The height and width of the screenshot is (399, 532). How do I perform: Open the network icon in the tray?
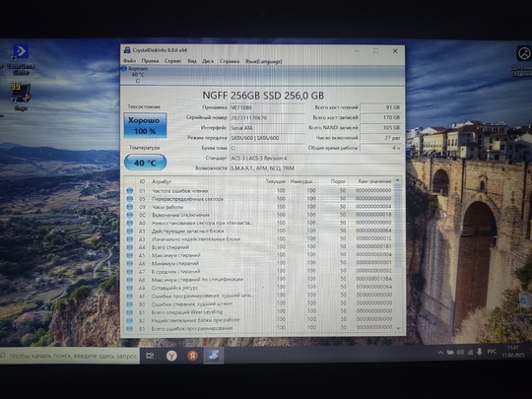[470, 353]
